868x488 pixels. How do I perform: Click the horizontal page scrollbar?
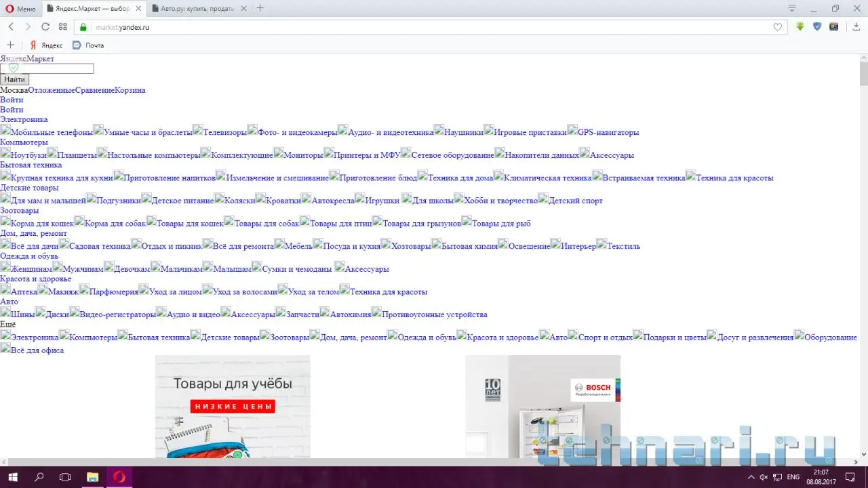[x=429, y=462]
